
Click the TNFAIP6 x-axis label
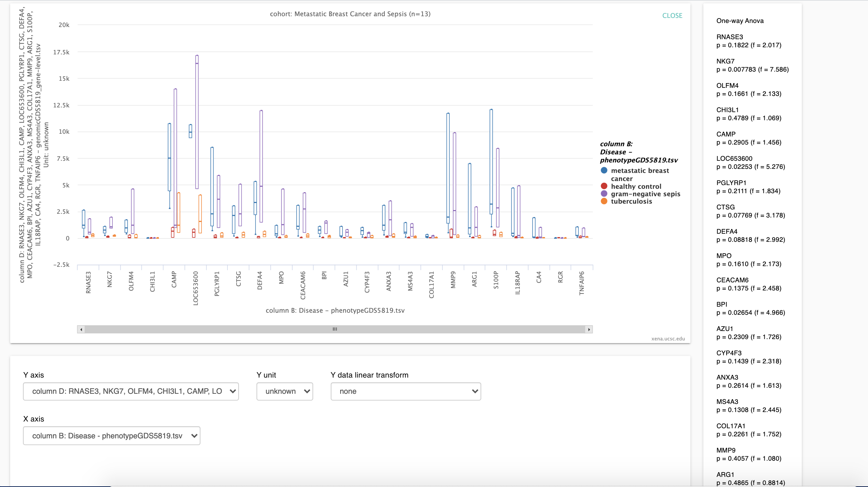[582, 283]
